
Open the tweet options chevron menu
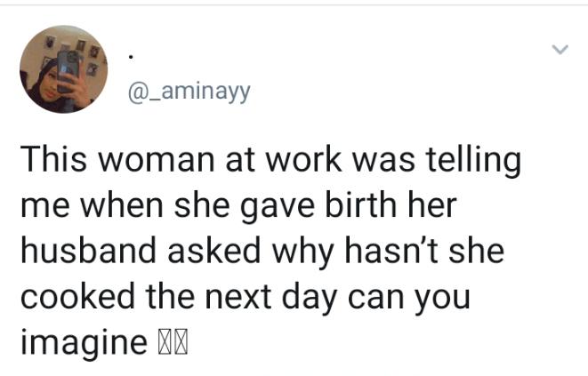(560, 50)
